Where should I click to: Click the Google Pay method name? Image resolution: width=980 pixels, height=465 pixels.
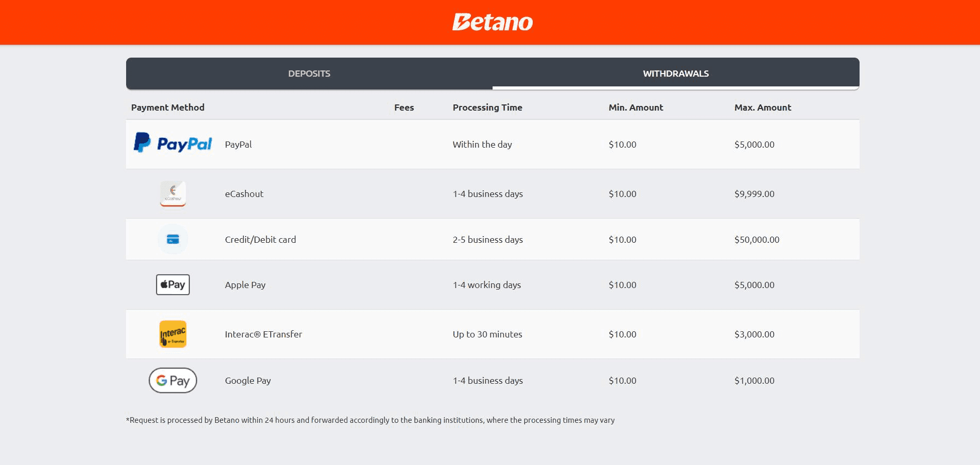(248, 381)
